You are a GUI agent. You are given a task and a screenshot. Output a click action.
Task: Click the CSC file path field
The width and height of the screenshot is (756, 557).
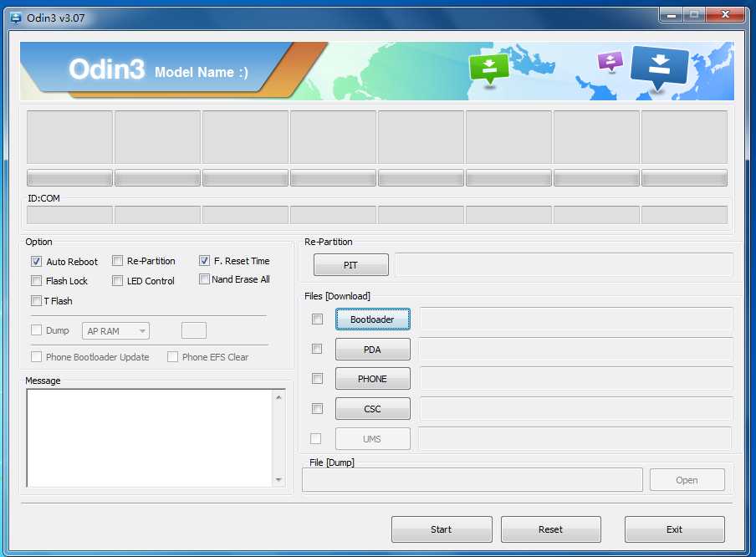tap(576, 409)
